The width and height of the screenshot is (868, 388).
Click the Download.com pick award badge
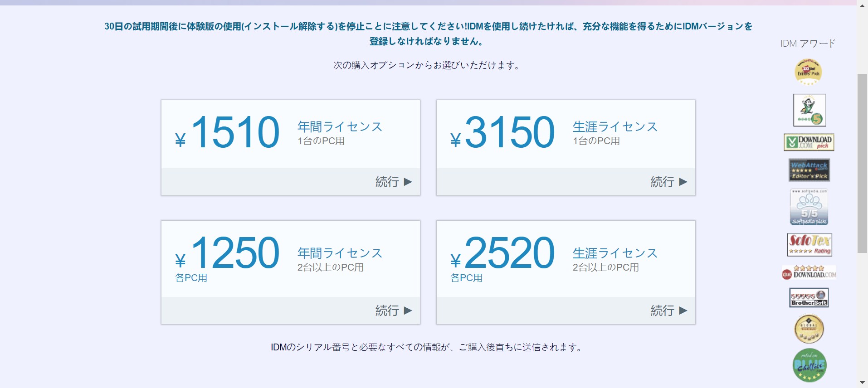click(x=809, y=142)
